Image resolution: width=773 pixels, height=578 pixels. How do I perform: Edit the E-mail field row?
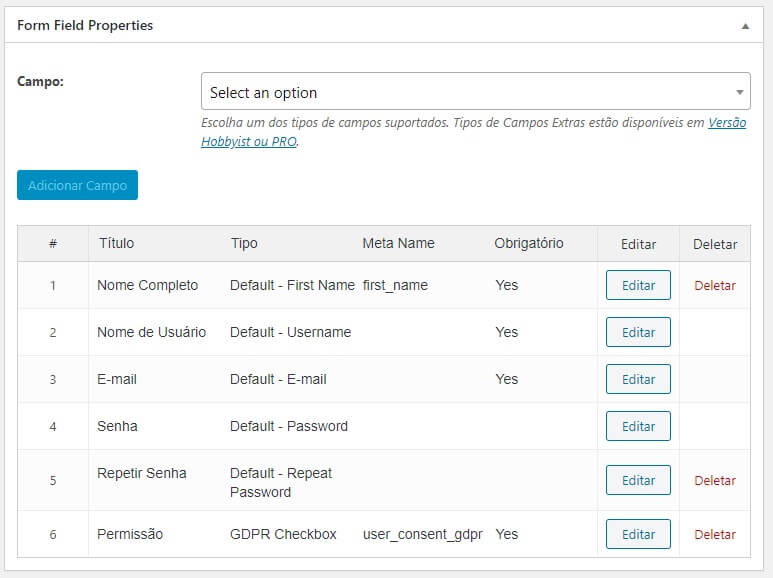tap(638, 379)
